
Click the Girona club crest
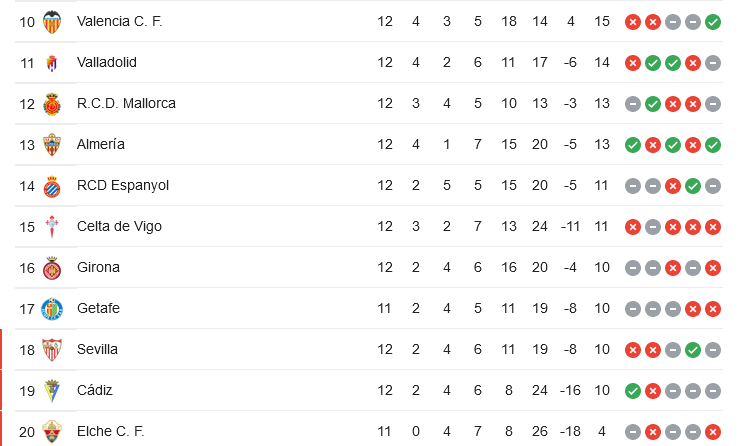click(x=52, y=267)
